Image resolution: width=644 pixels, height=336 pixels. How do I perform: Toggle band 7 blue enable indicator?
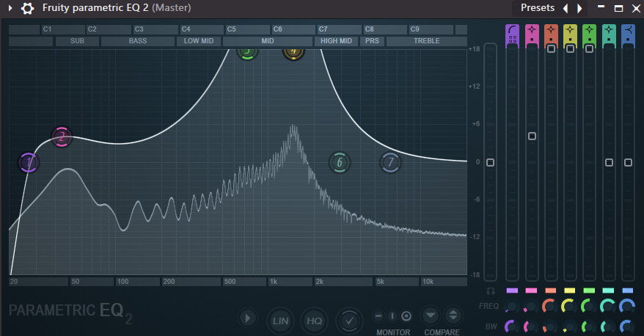tap(628, 291)
